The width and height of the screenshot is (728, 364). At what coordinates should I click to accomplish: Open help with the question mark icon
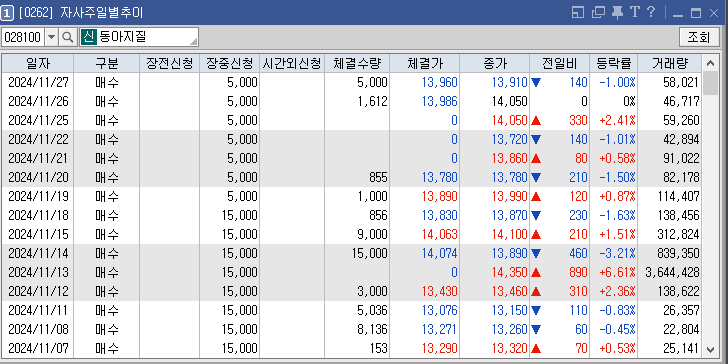[650, 12]
